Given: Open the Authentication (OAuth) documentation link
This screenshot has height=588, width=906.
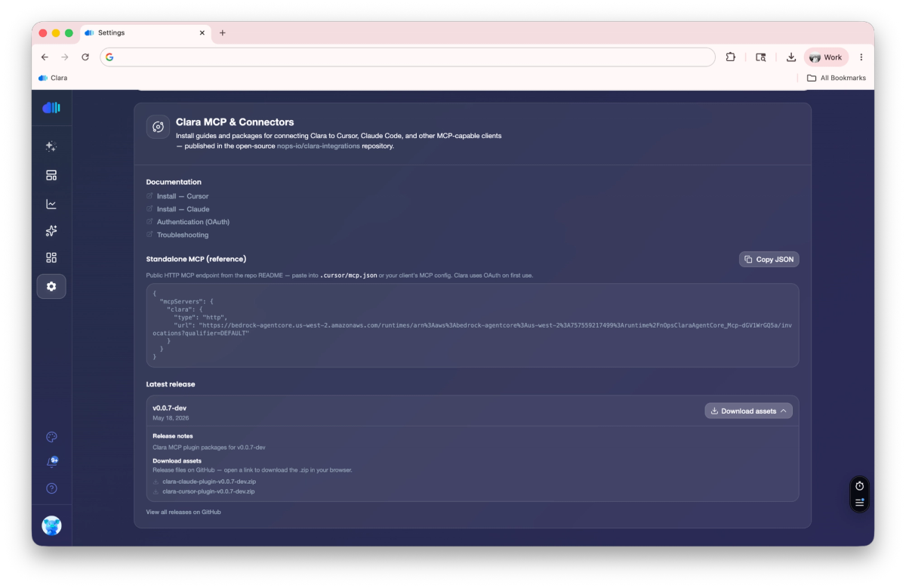Looking at the screenshot, I should (193, 222).
